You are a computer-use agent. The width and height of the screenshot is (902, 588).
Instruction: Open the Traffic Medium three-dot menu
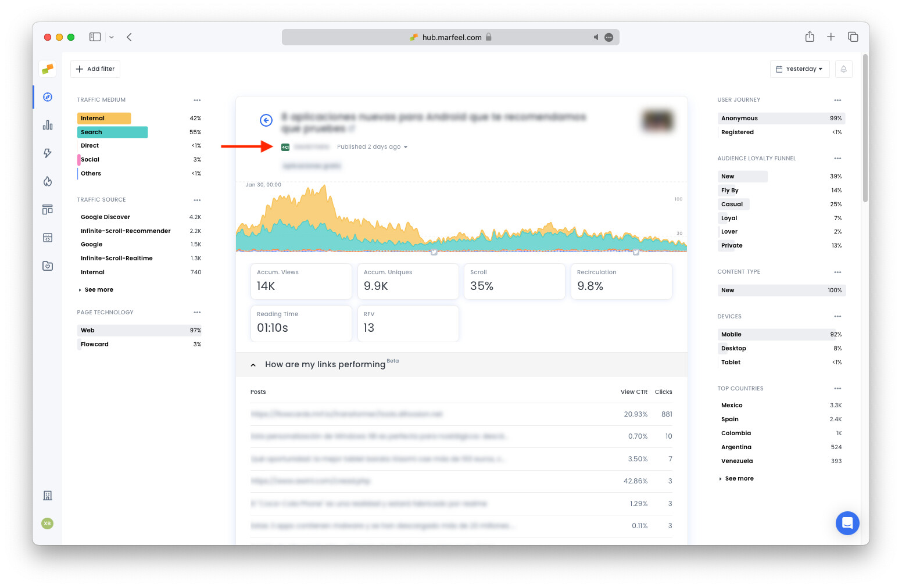(x=197, y=101)
